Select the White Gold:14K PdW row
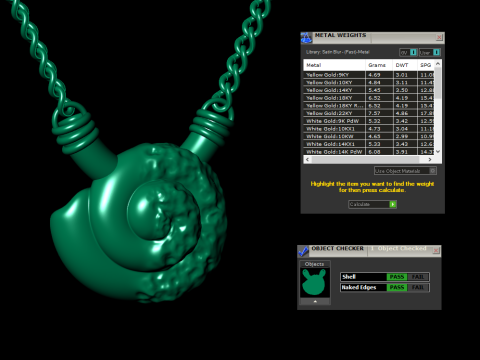The height and width of the screenshot is (360, 480). pyautogui.click(x=369, y=152)
